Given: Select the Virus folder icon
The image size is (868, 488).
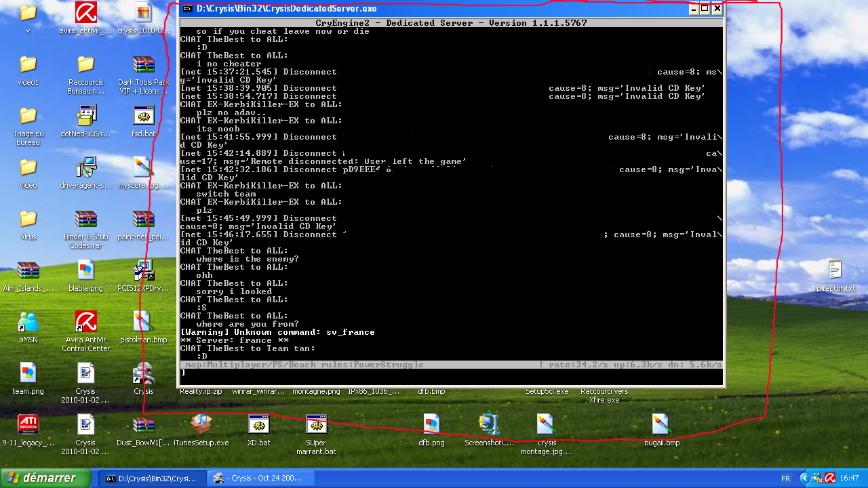Looking at the screenshot, I should (28, 218).
